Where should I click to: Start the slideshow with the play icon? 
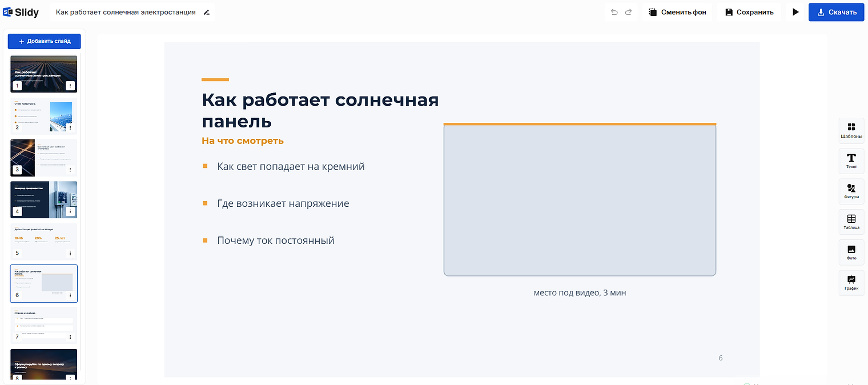click(x=795, y=12)
